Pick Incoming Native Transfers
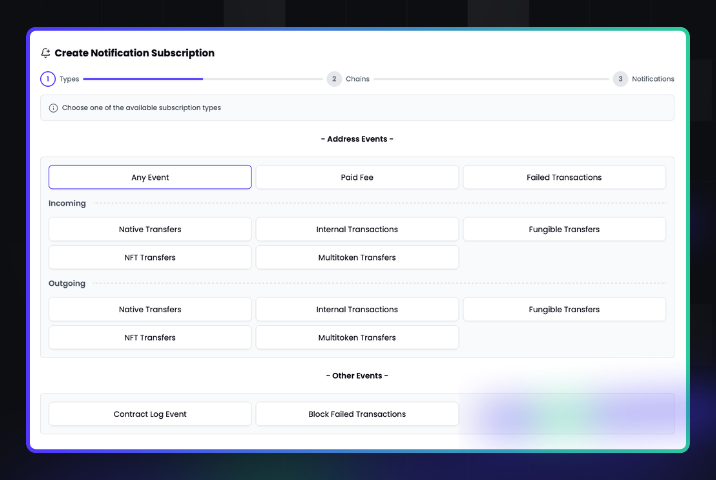Image resolution: width=716 pixels, height=480 pixels. pos(150,229)
